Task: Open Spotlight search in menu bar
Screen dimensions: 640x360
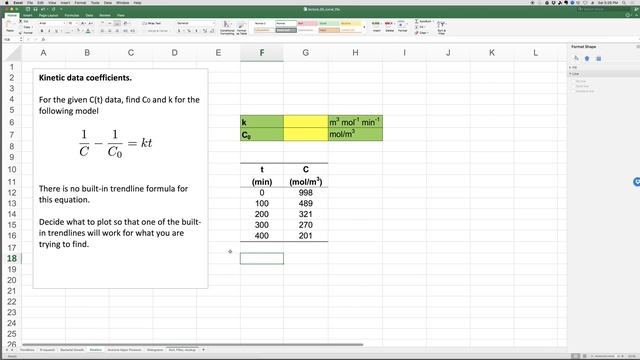Action: click(624, 2)
